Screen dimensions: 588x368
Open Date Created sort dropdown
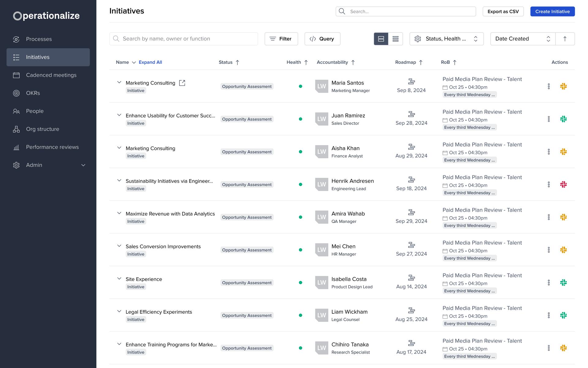coord(523,39)
